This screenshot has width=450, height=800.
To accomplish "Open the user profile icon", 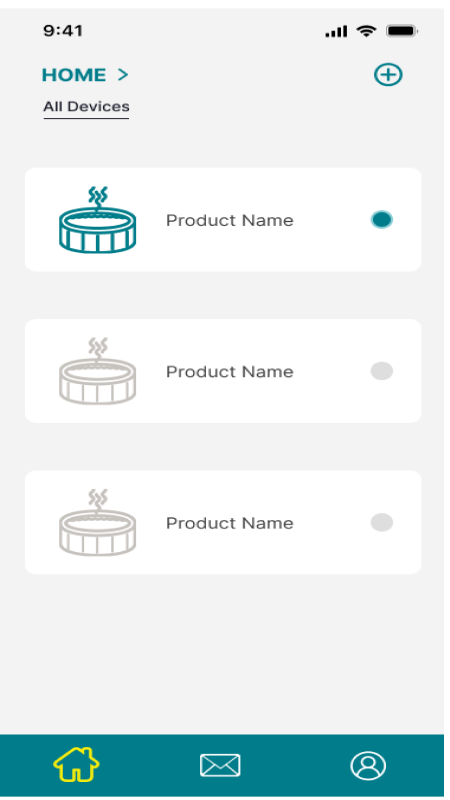I will pos(368,765).
